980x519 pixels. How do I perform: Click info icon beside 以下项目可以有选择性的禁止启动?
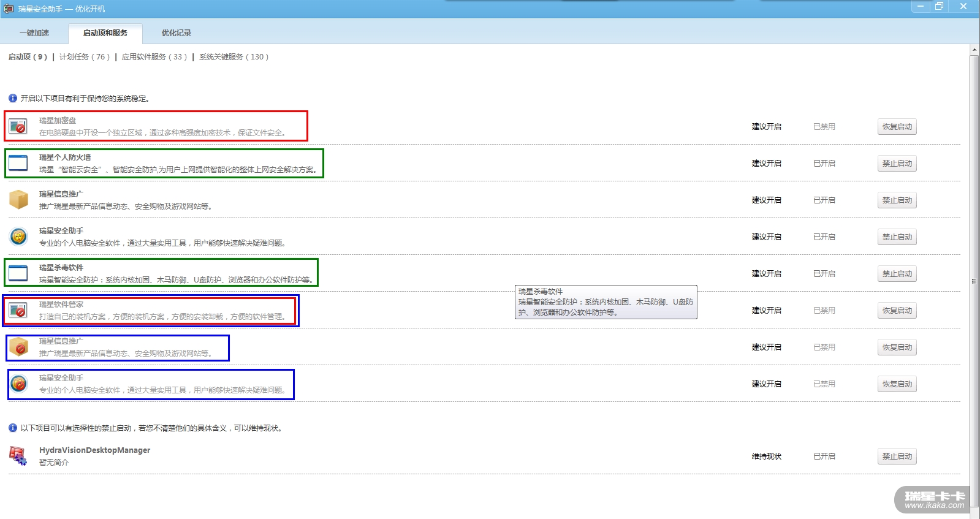click(13, 428)
